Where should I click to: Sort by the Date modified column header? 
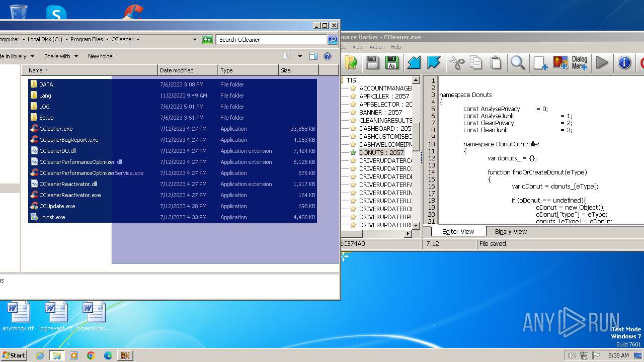[188, 70]
